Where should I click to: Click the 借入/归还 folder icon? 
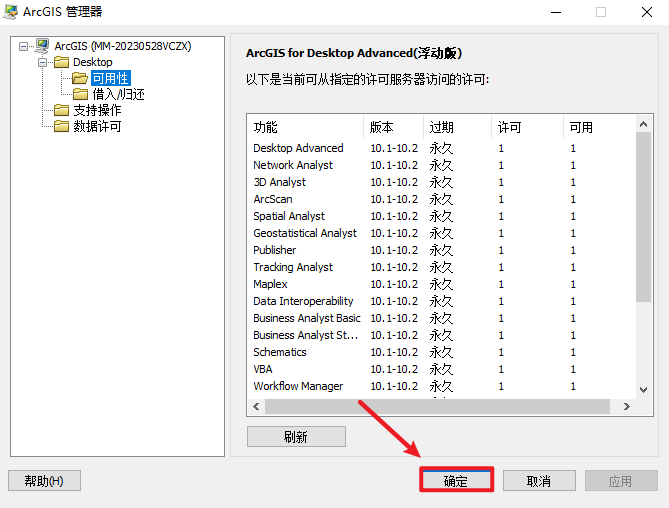[81, 94]
